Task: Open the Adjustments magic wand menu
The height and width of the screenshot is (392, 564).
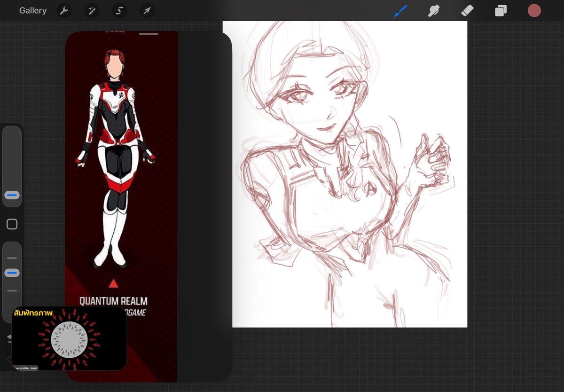Action: 92,10
